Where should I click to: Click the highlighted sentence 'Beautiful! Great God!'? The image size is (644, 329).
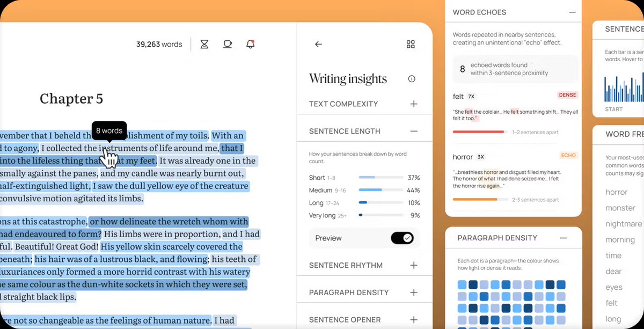click(57, 247)
